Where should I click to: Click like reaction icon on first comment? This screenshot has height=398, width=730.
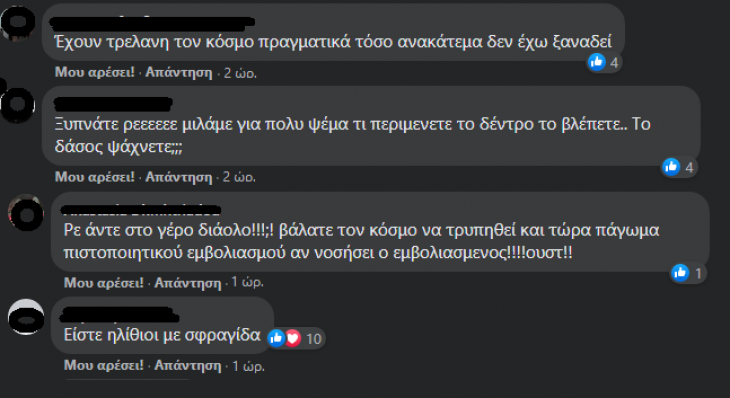(597, 62)
